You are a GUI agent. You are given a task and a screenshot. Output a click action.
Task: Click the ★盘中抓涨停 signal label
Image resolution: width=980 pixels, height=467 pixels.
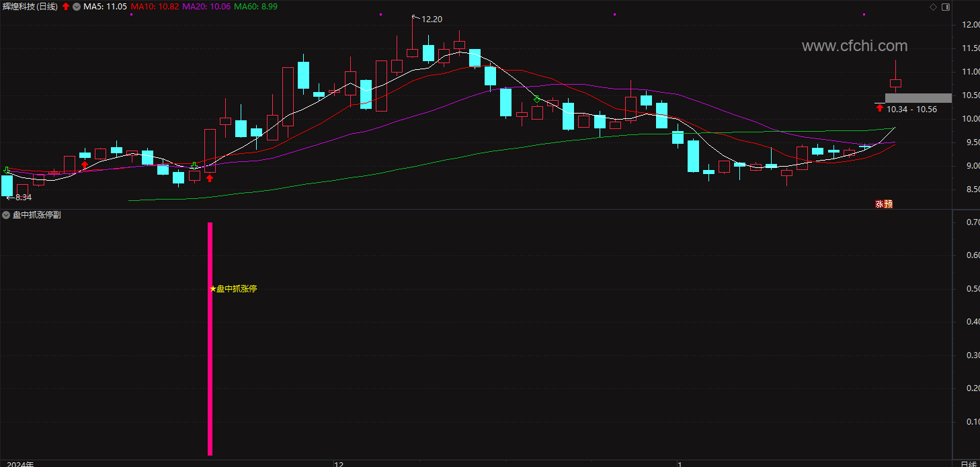tap(233, 289)
